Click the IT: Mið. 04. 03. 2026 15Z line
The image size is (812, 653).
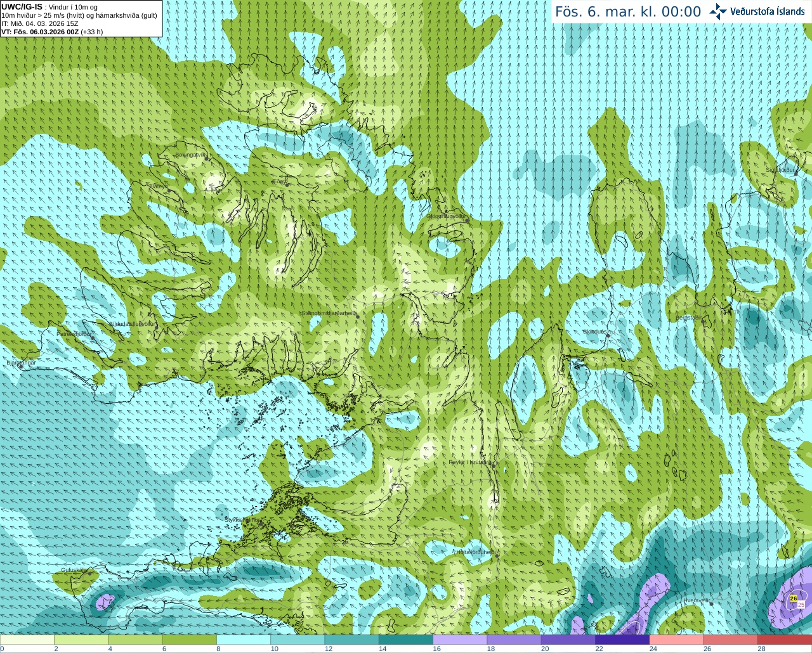click(x=40, y=23)
